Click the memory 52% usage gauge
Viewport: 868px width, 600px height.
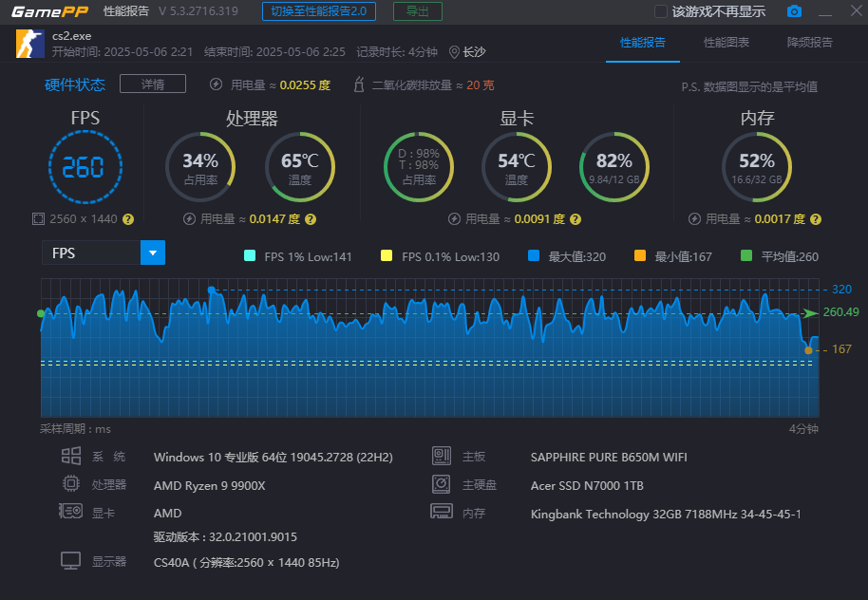point(757,166)
